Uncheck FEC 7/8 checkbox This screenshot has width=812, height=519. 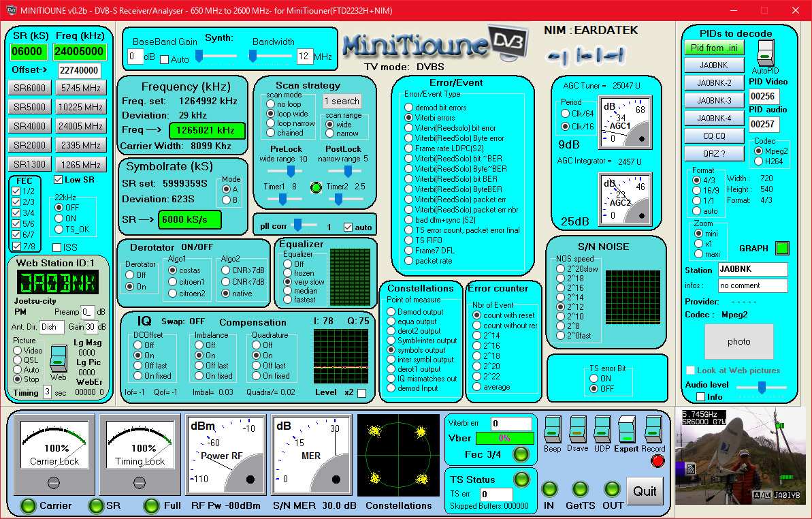[16, 247]
